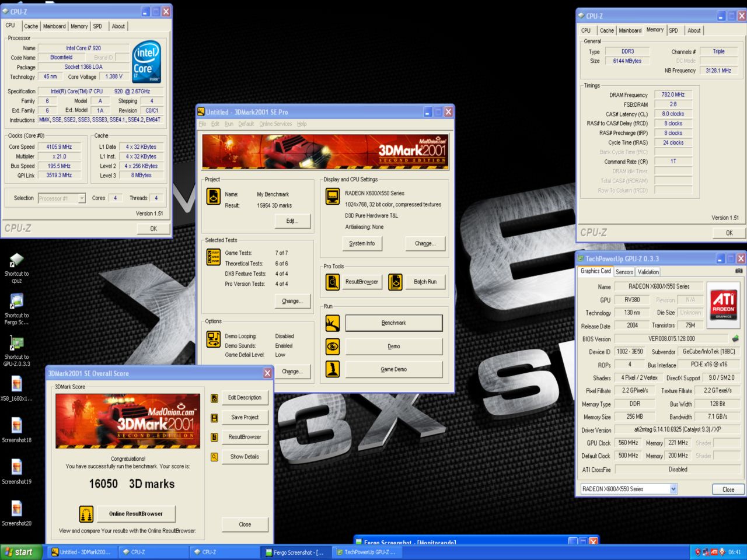Select the Screenshot19 desktop file

16,473
